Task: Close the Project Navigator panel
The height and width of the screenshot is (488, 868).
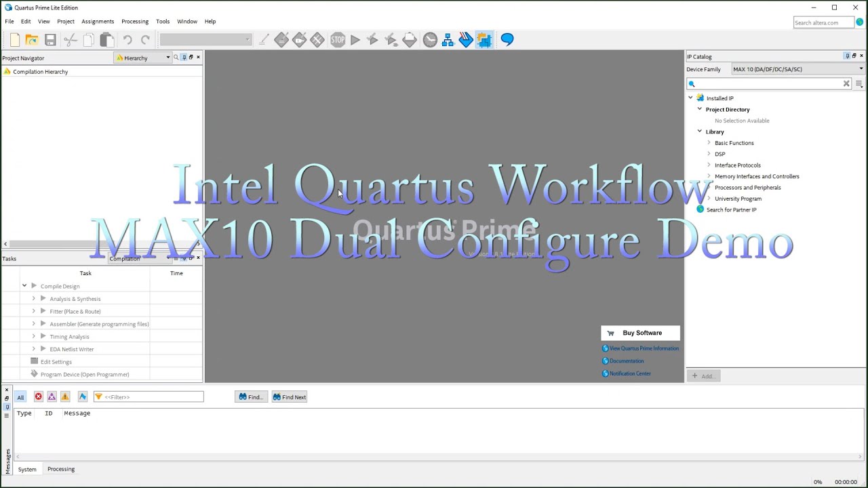Action: tap(198, 58)
